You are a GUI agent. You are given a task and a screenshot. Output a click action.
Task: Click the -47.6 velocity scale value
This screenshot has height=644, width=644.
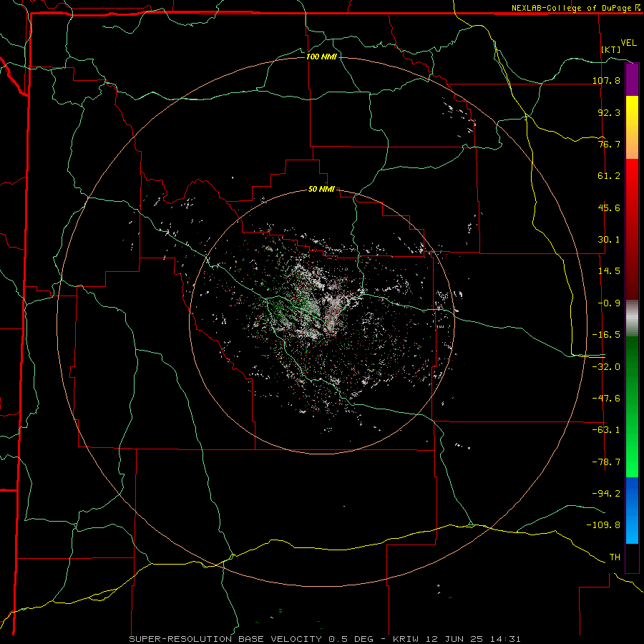click(607, 399)
